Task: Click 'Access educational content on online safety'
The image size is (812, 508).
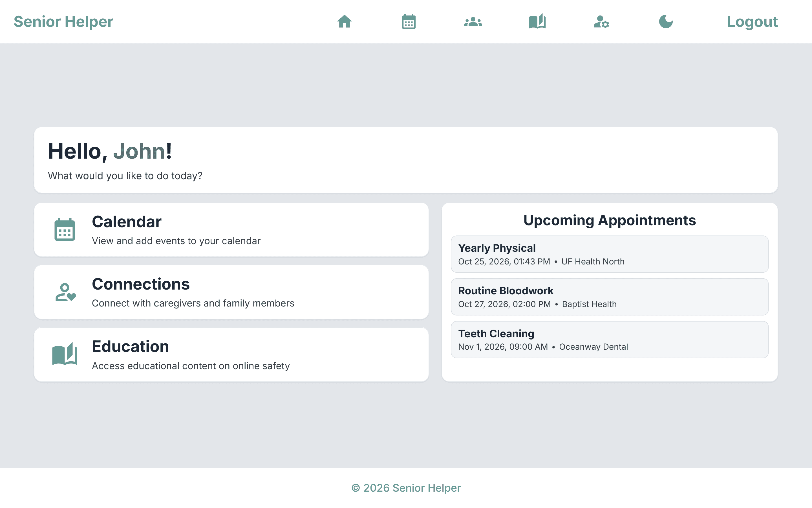Action: [191, 366]
